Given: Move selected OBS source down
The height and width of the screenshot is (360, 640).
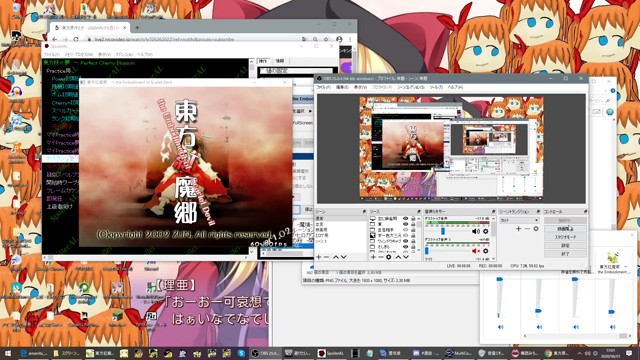Looking at the screenshot, I should coord(406,257).
